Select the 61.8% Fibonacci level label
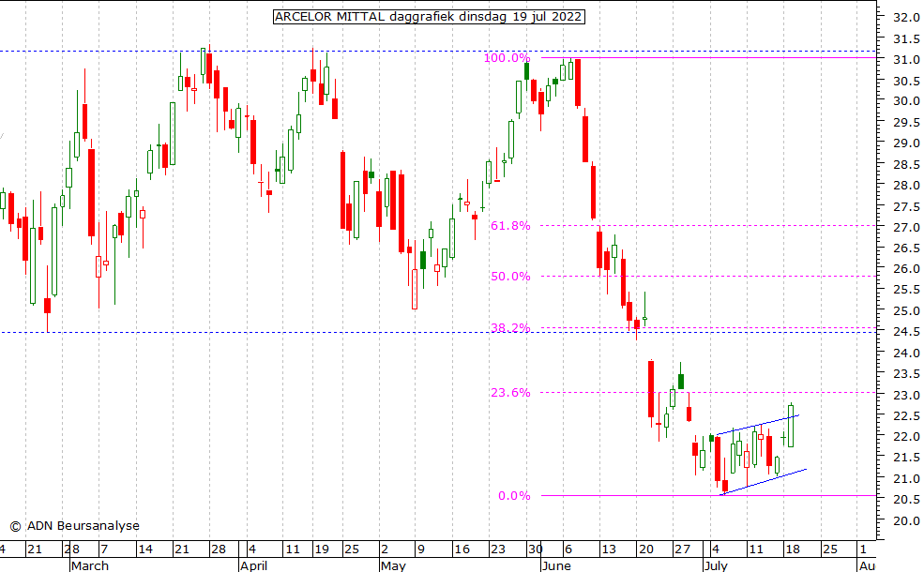 click(x=510, y=226)
